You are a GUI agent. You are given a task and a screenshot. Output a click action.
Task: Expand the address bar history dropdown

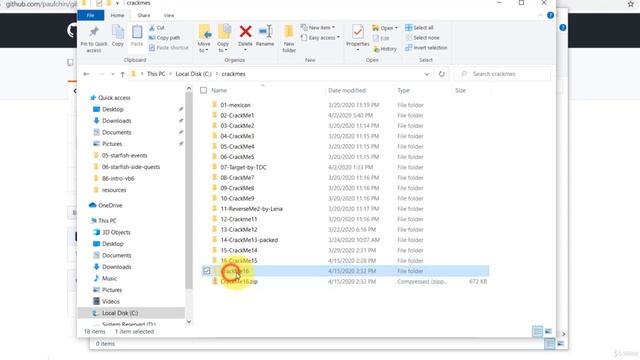(427, 74)
